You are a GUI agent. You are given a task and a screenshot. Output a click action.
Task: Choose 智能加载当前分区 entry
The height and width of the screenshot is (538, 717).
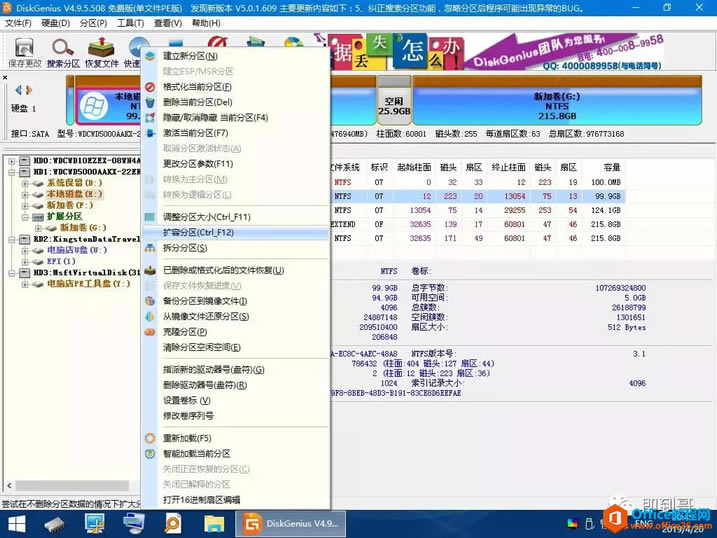coord(197,453)
